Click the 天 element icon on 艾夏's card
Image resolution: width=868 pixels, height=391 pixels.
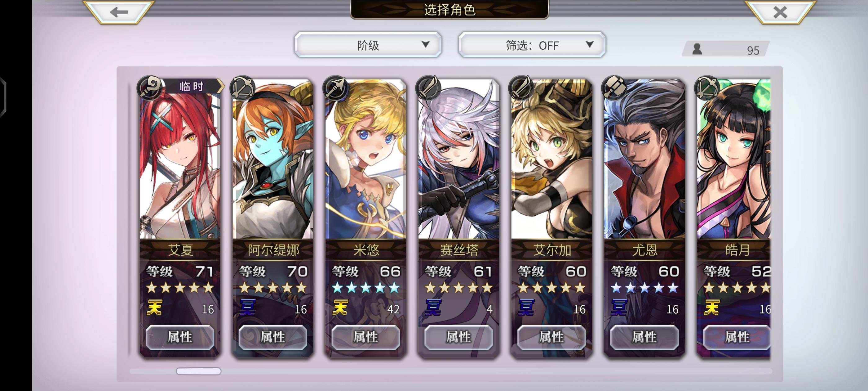click(155, 308)
